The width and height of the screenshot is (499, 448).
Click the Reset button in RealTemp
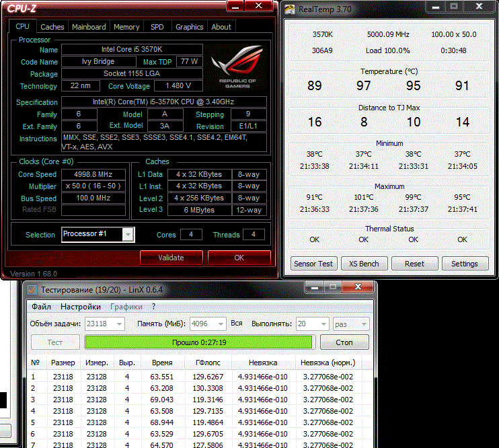pos(414,264)
